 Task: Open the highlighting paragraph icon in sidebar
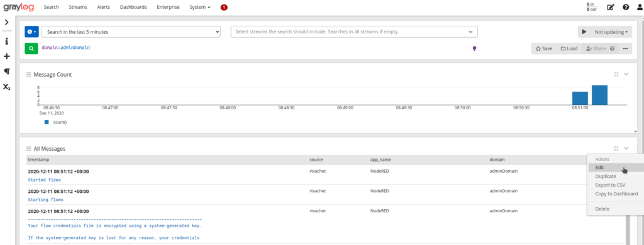point(6,72)
